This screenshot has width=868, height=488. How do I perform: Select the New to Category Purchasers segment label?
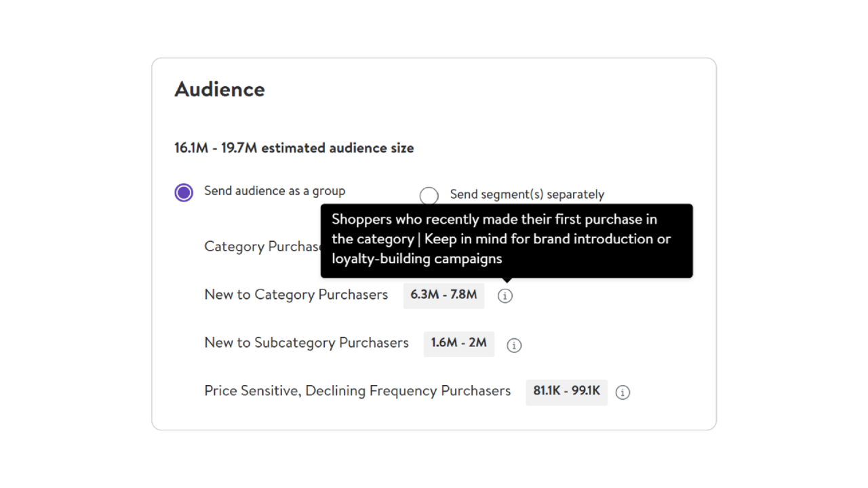(x=296, y=295)
